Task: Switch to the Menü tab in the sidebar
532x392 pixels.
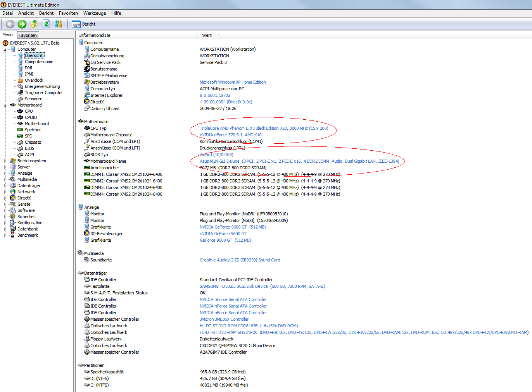Action: [8, 34]
